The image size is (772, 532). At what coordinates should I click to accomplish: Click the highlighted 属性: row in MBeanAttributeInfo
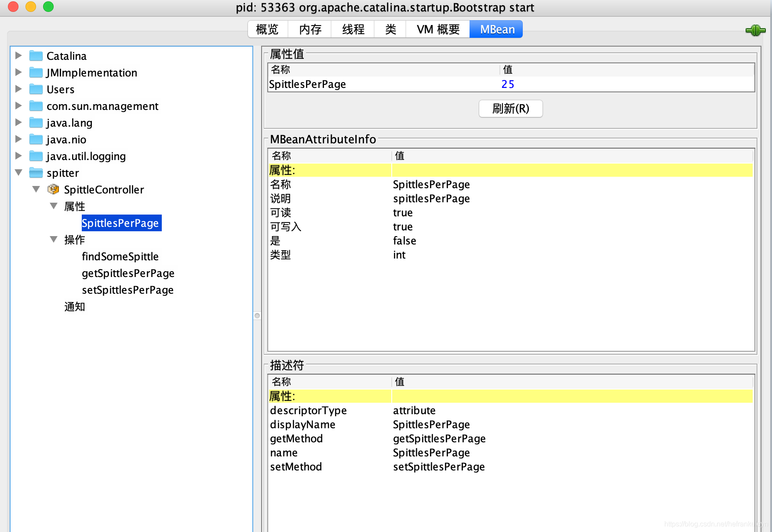[x=510, y=170]
